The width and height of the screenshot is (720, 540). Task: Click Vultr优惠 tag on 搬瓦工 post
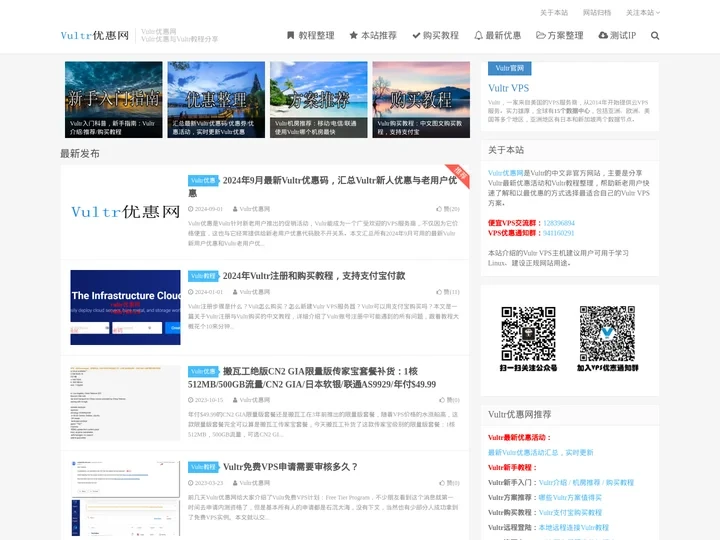[x=203, y=371]
